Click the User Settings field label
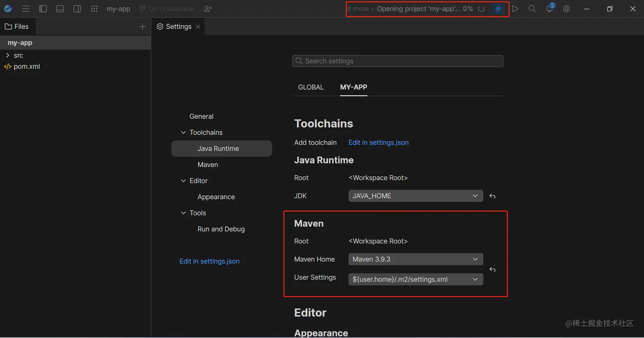This screenshot has height=338, width=644. click(x=315, y=278)
